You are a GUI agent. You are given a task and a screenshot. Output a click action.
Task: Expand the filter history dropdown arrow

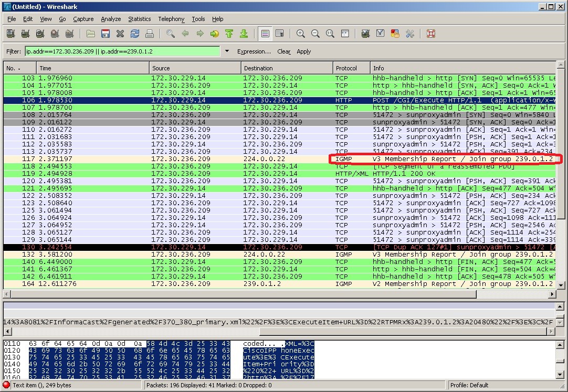coord(227,51)
